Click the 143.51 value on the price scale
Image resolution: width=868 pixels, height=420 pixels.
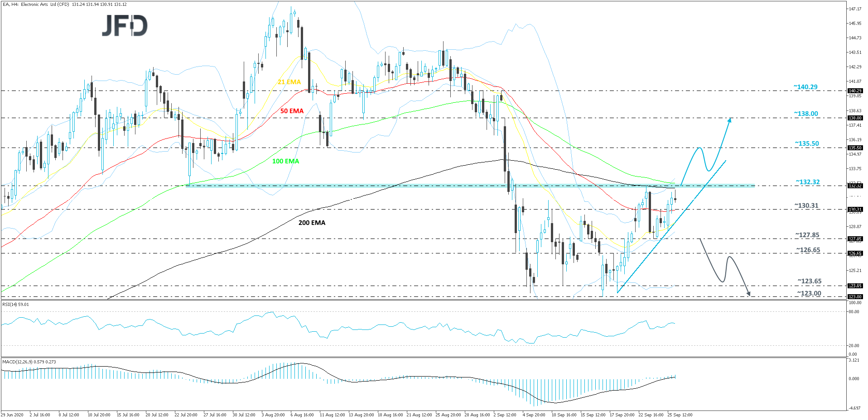(x=855, y=52)
